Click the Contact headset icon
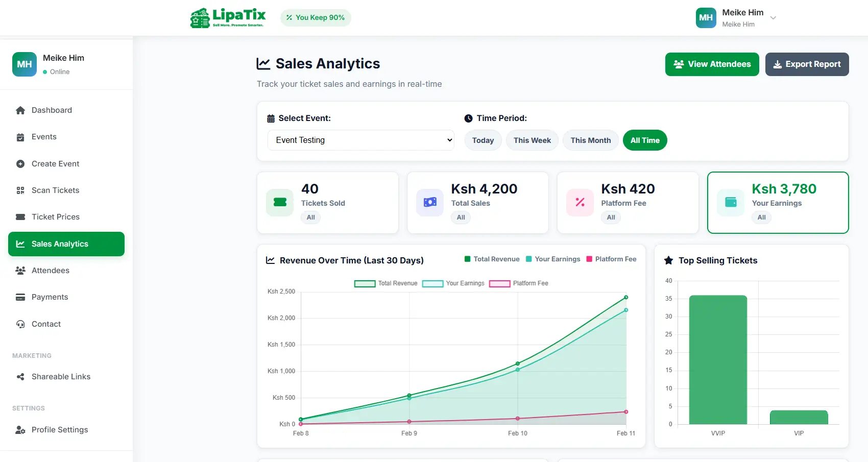 click(x=20, y=324)
